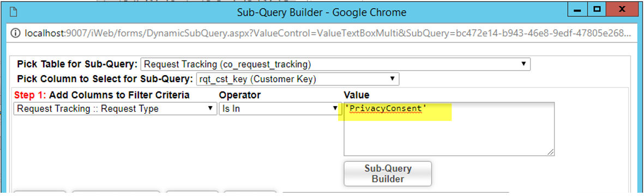This screenshot has width=644, height=196.
Task: Click the red 'Step 1:' label
Action: pyautogui.click(x=31, y=95)
